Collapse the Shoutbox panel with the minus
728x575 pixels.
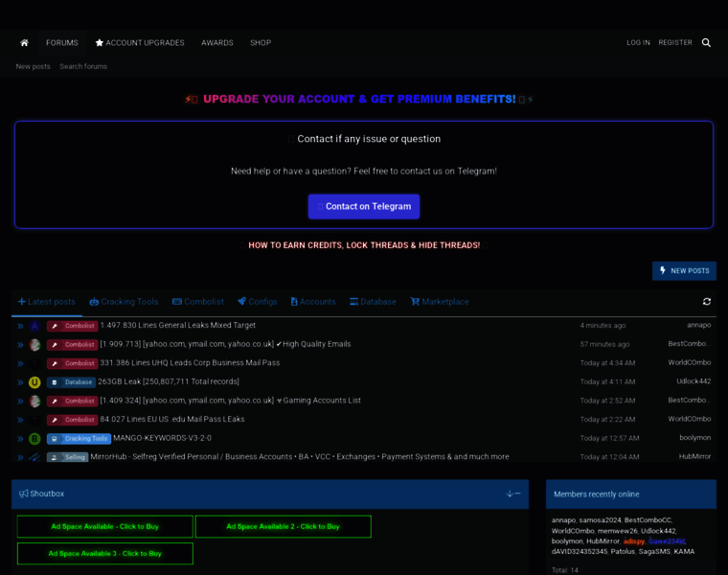click(x=518, y=494)
